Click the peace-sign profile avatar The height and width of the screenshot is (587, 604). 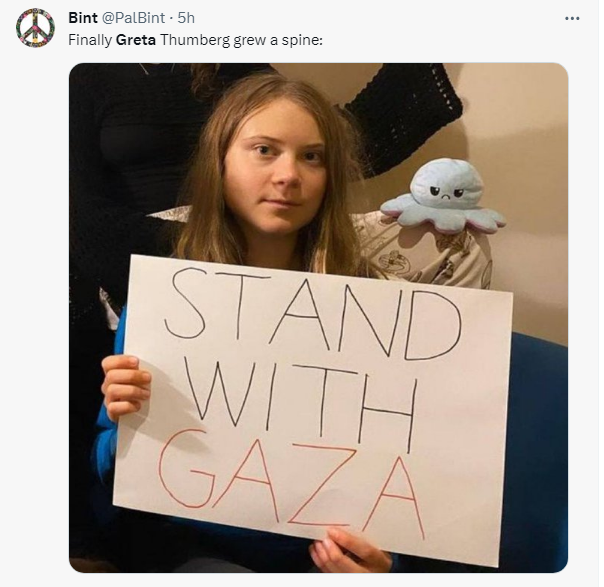[x=35, y=28]
